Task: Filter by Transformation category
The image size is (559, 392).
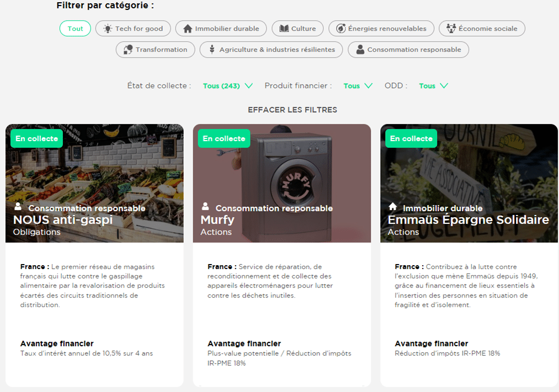Action: click(x=156, y=50)
